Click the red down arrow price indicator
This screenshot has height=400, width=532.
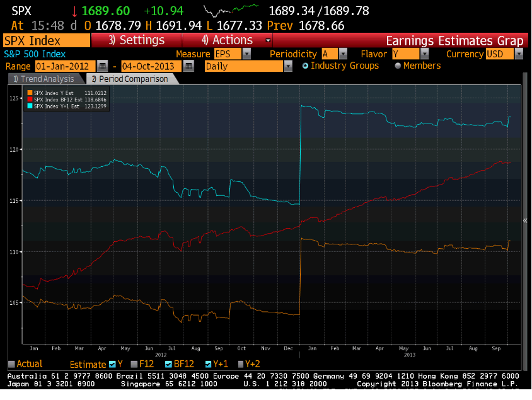[x=74, y=11]
